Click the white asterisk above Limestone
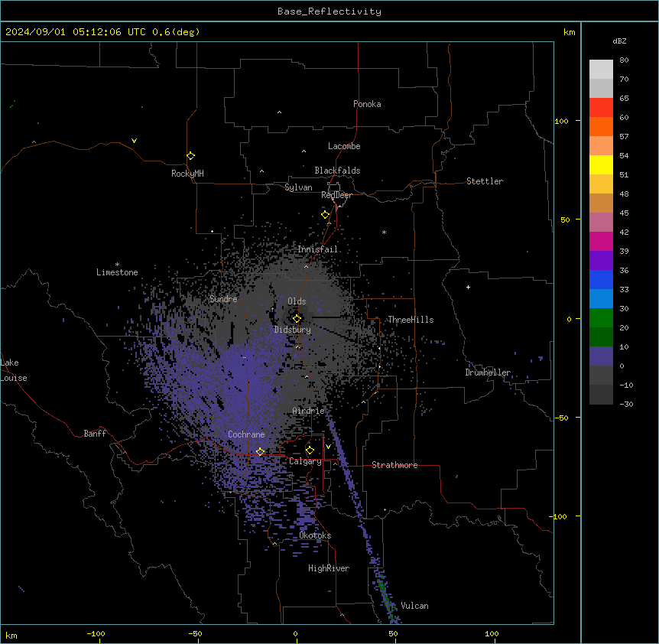Screen dimensions: 659x644 pos(117,265)
